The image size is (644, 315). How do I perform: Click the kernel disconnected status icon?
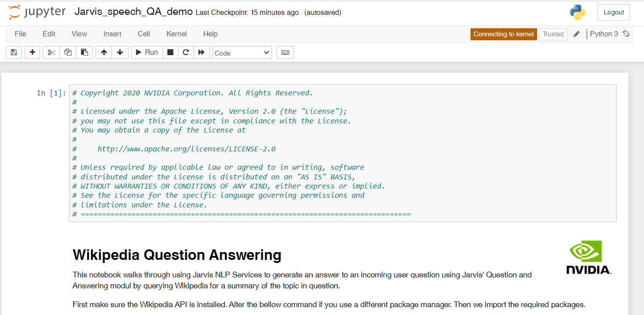tap(626, 34)
